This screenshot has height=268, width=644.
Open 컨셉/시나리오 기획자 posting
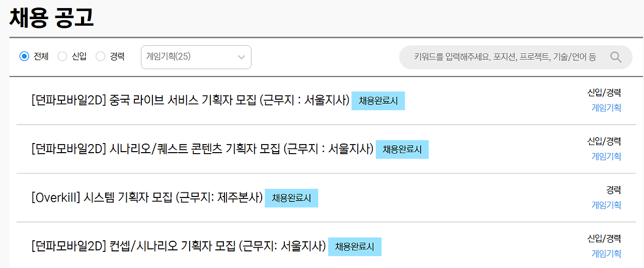click(x=179, y=247)
